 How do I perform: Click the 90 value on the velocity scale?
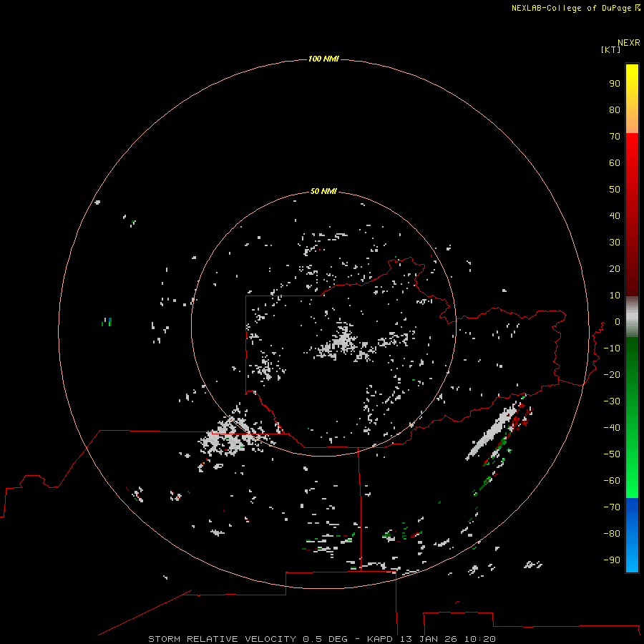(615, 84)
